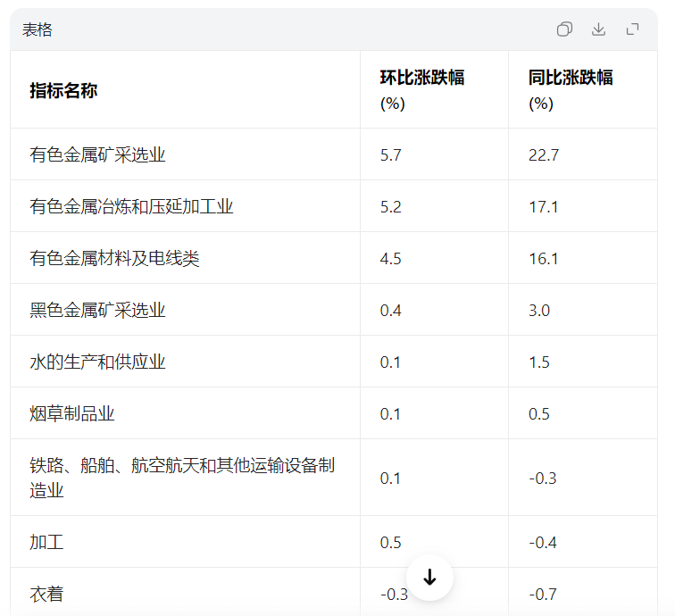Expand the table to fullscreen
The image size is (675, 616).
[632, 29]
